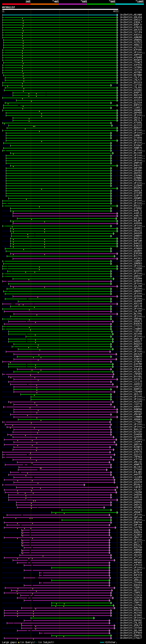Select the UniRef100_O60180 label
The width and height of the screenshot is (146, 644).
(131, 555)
